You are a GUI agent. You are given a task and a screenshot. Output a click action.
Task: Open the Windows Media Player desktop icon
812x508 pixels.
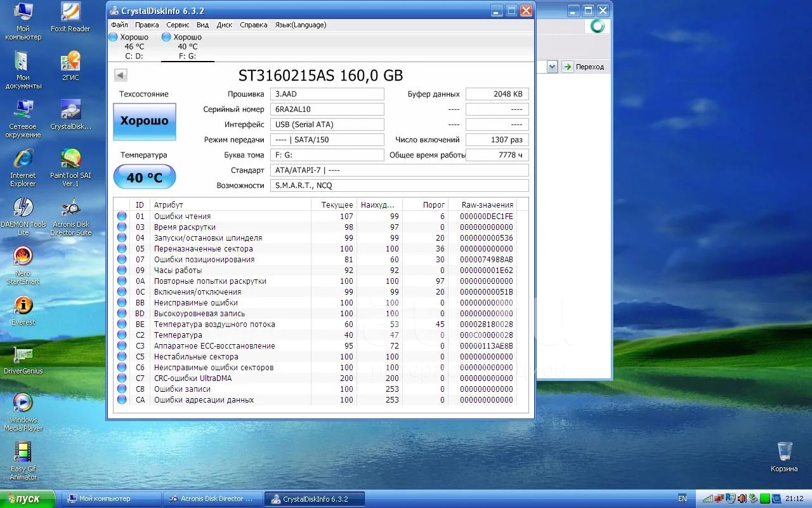(x=23, y=412)
